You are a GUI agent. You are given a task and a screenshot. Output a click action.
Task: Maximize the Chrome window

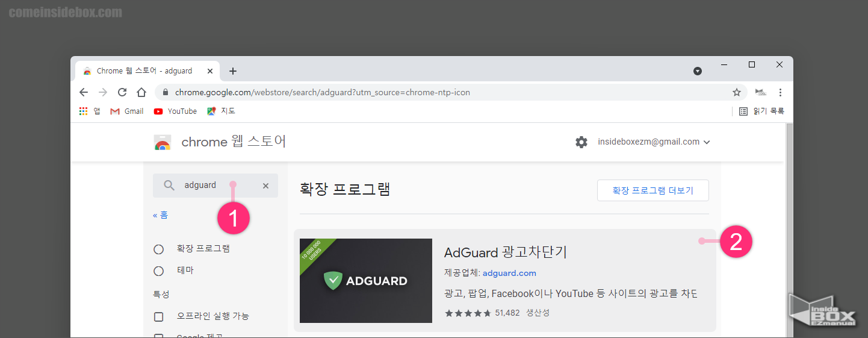752,64
